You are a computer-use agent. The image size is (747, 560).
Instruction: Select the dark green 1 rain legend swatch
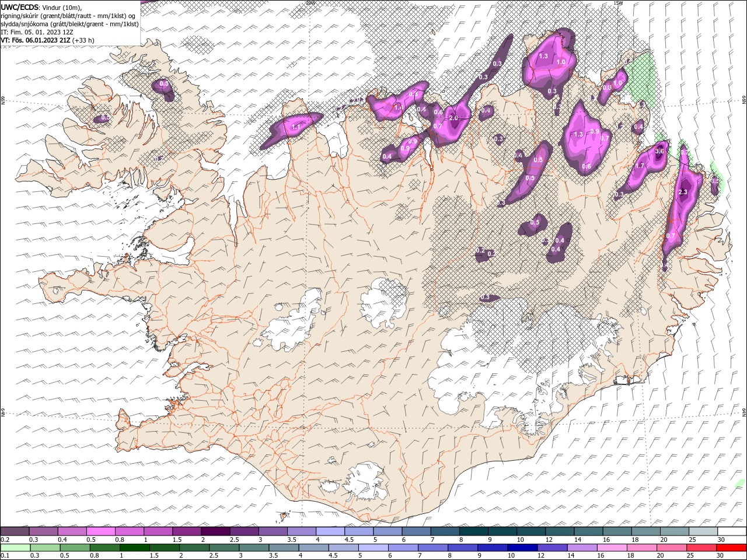[134, 548]
